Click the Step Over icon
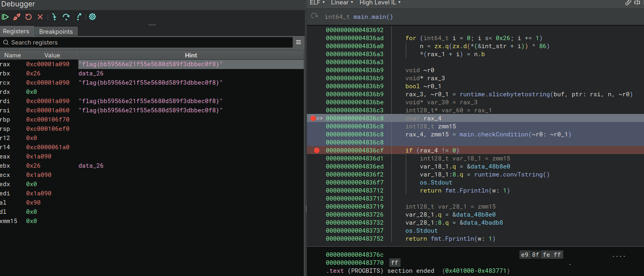This screenshot has height=276, width=644. click(66, 17)
